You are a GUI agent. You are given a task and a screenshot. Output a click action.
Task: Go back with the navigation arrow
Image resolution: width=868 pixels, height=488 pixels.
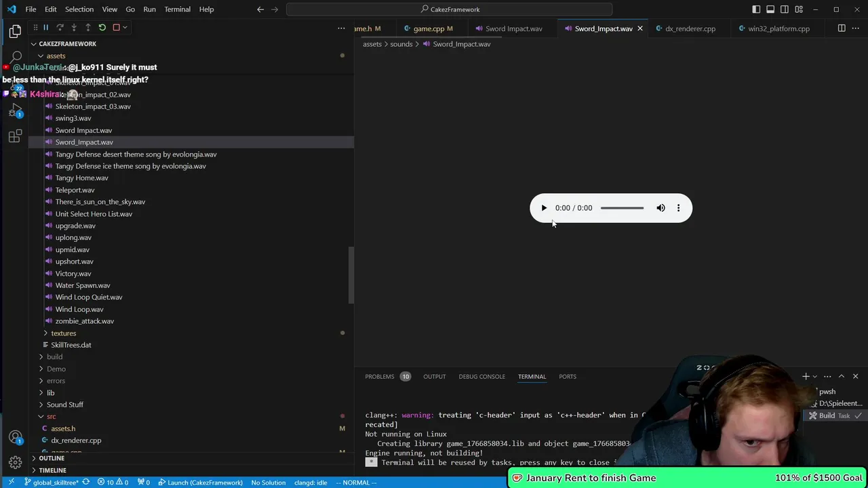pyautogui.click(x=260, y=9)
